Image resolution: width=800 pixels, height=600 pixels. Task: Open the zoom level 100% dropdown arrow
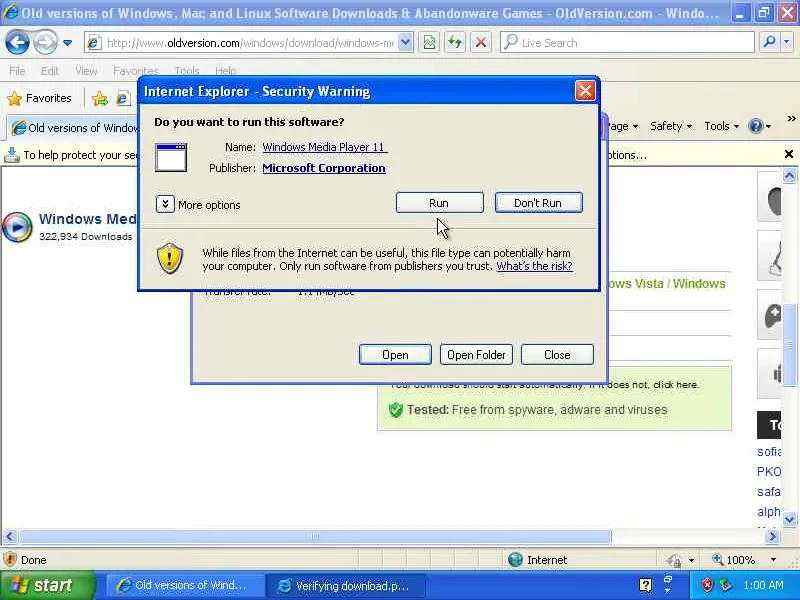coord(773,560)
